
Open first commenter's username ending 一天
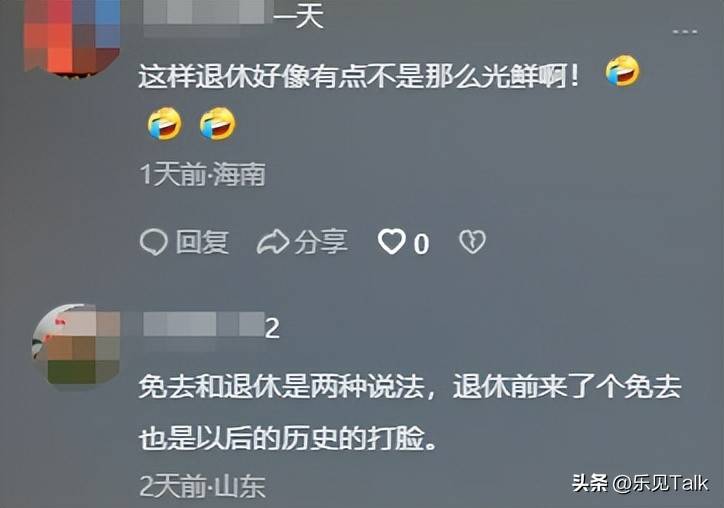(233, 16)
